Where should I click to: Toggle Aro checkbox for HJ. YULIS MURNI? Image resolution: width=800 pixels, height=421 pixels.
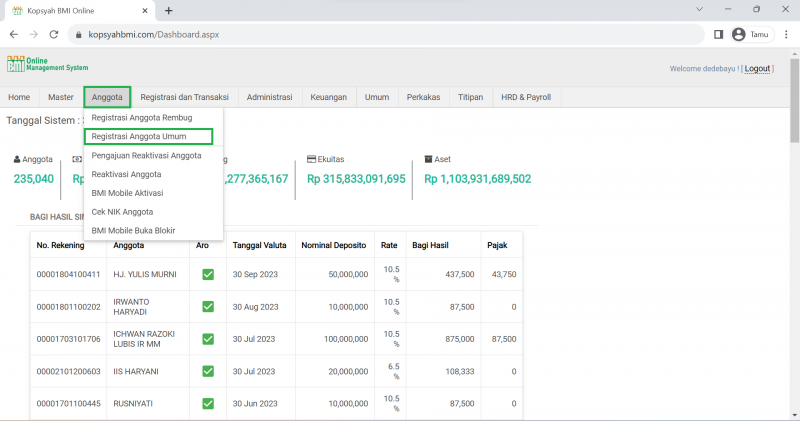pyautogui.click(x=208, y=275)
